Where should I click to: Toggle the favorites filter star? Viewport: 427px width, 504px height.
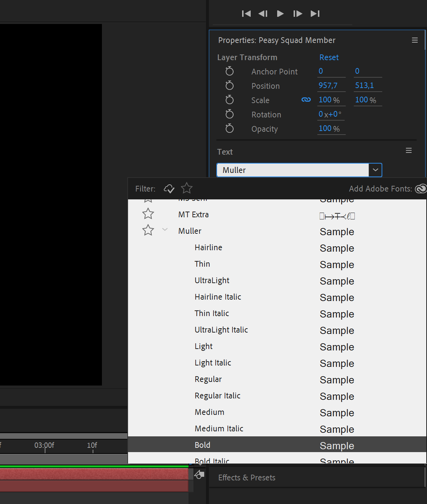point(186,188)
